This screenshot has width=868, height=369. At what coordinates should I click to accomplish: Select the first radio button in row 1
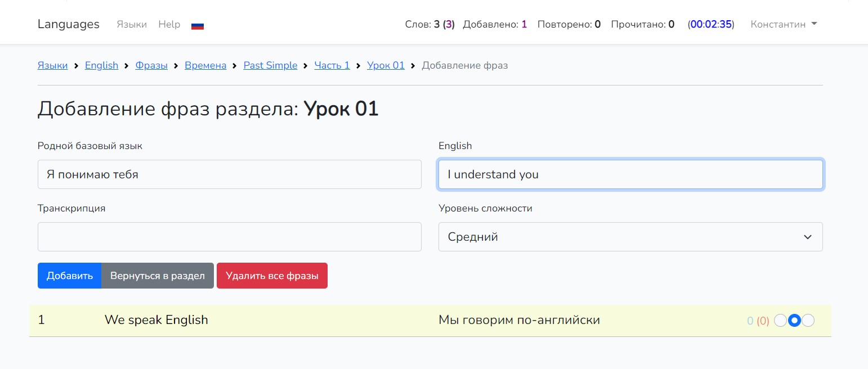click(781, 321)
